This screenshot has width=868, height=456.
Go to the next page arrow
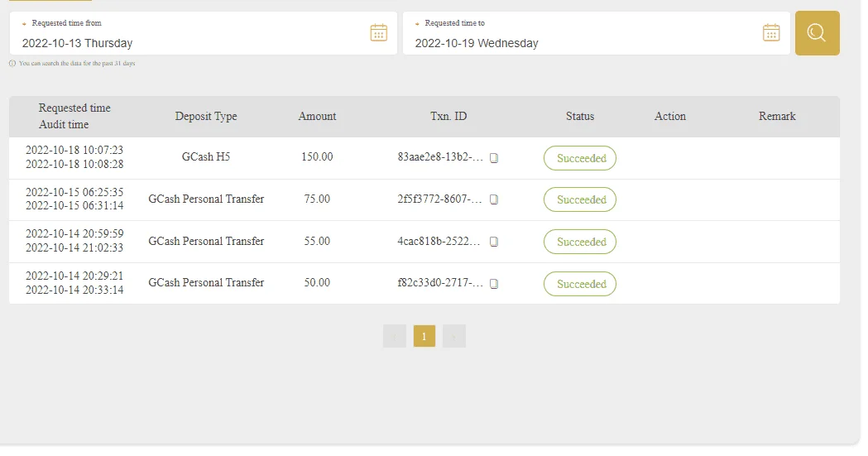(x=454, y=336)
